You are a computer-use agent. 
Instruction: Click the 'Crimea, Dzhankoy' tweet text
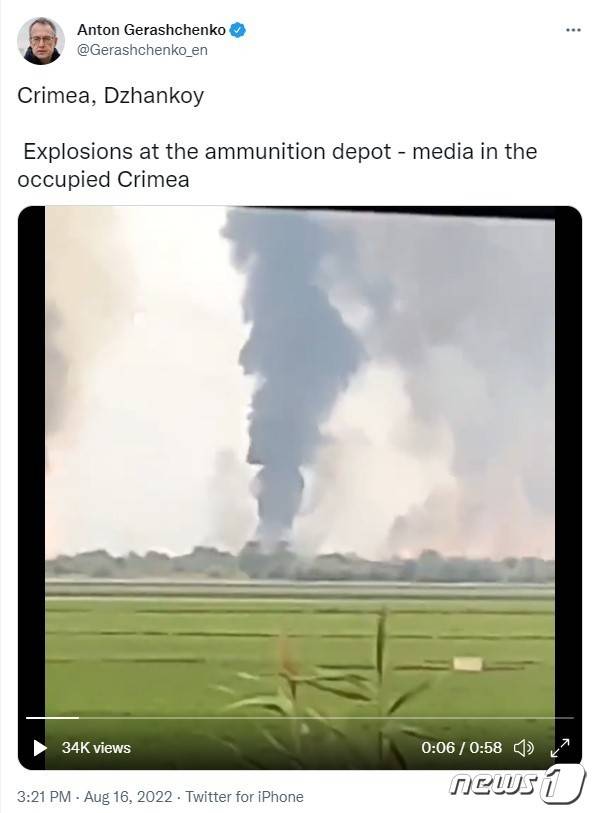(110, 95)
